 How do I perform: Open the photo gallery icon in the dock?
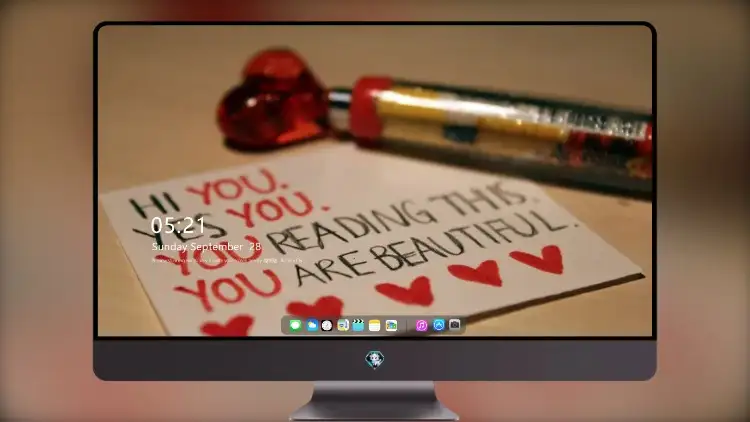point(391,325)
